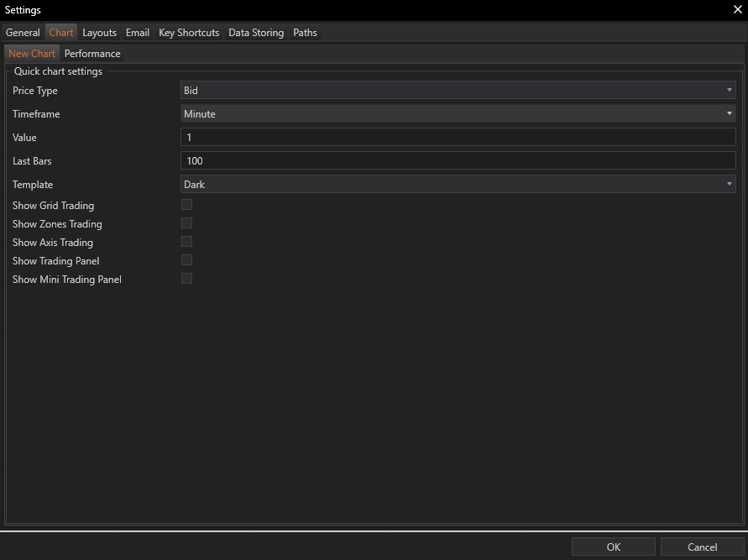748x560 pixels.
Task: Check the Show Axis Trading box
Action: tap(186, 242)
